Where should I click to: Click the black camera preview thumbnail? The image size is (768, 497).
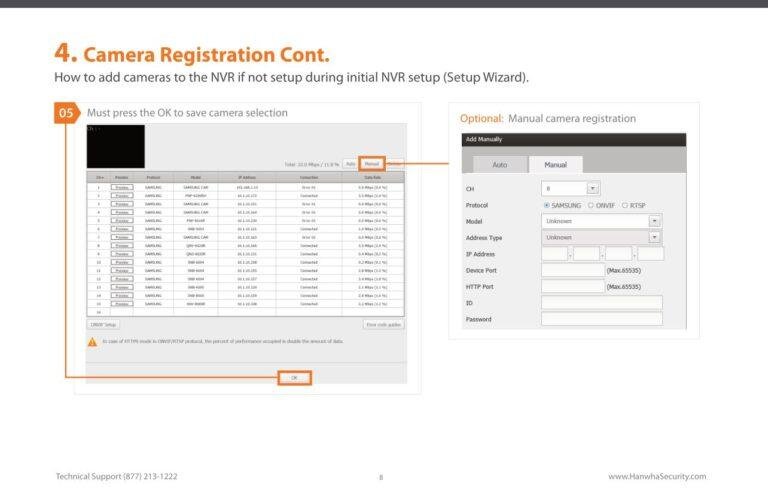116,146
